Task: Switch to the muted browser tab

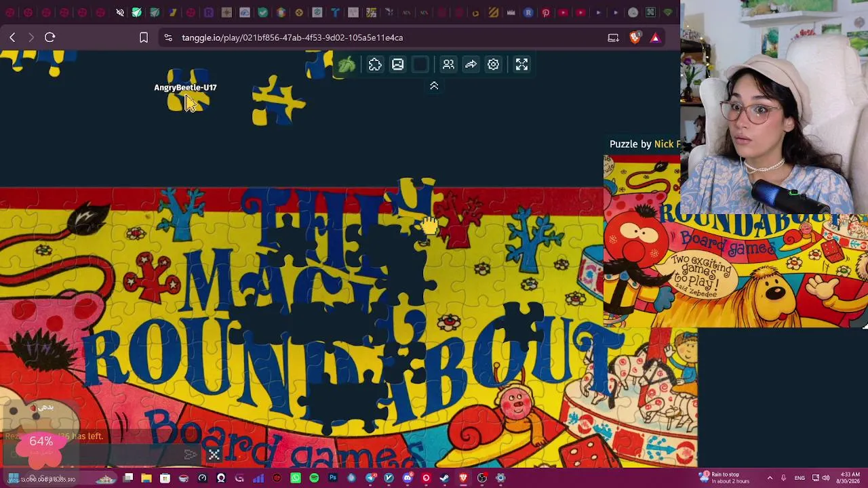Action: 119,12
